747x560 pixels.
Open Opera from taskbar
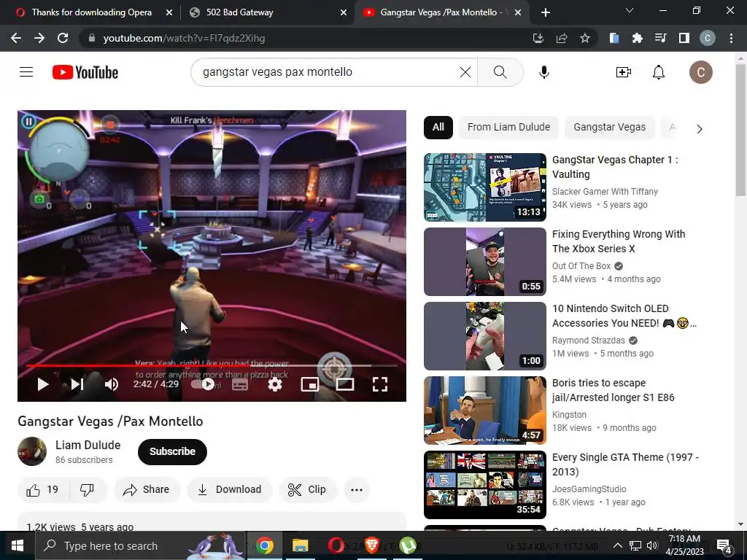click(x=336, y=545)
